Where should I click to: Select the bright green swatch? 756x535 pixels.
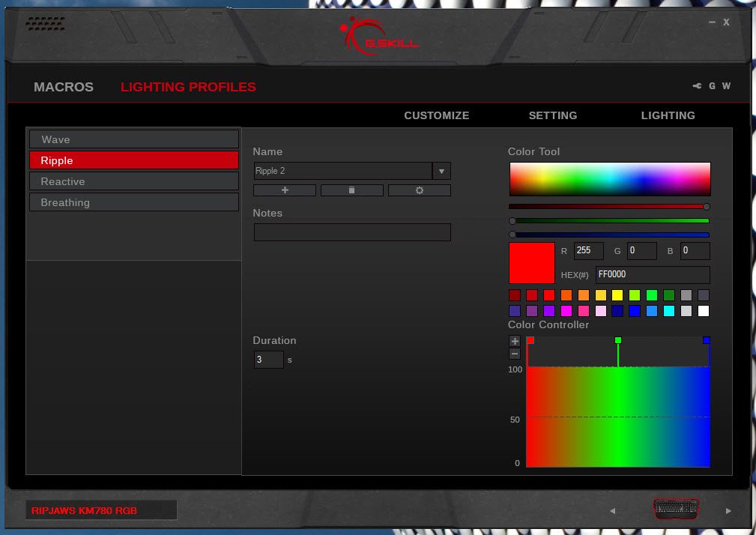pos(651,295)
